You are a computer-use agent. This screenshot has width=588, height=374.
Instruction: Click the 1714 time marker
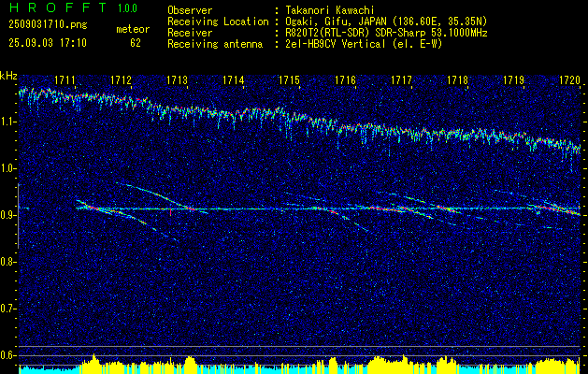(234, 80)
